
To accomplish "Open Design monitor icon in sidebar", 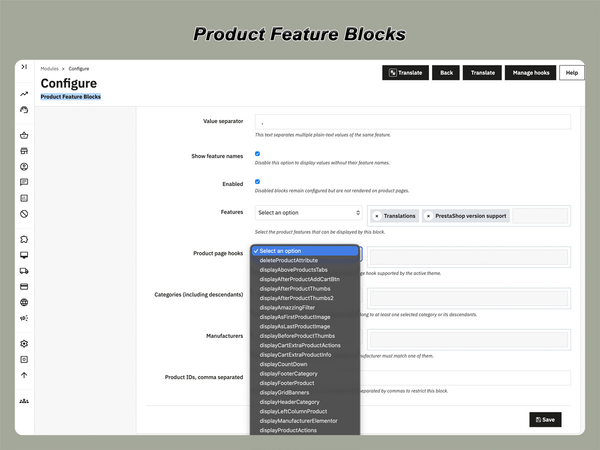I will tap(24, 255).
